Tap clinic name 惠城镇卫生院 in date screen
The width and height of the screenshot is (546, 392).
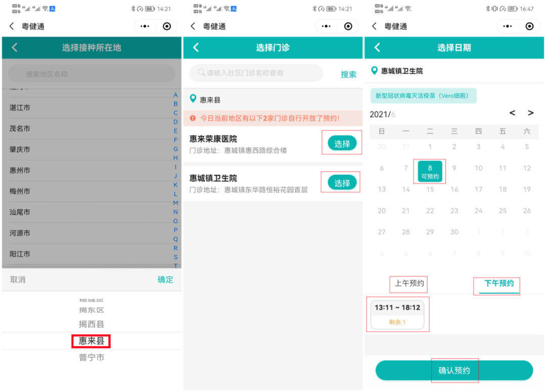point(401,71)
